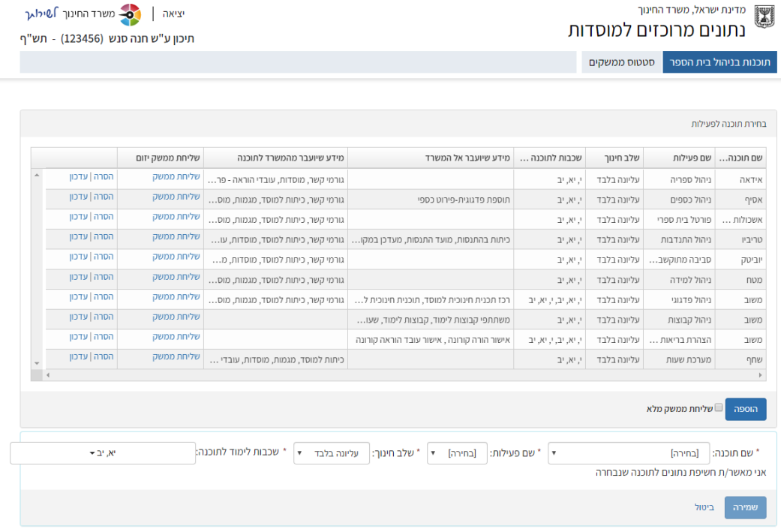Viewport: 781px width, 532px height.
Task: Select the 'תוכנות בניהול בית הספר' tab
Action: click(719, 62)
